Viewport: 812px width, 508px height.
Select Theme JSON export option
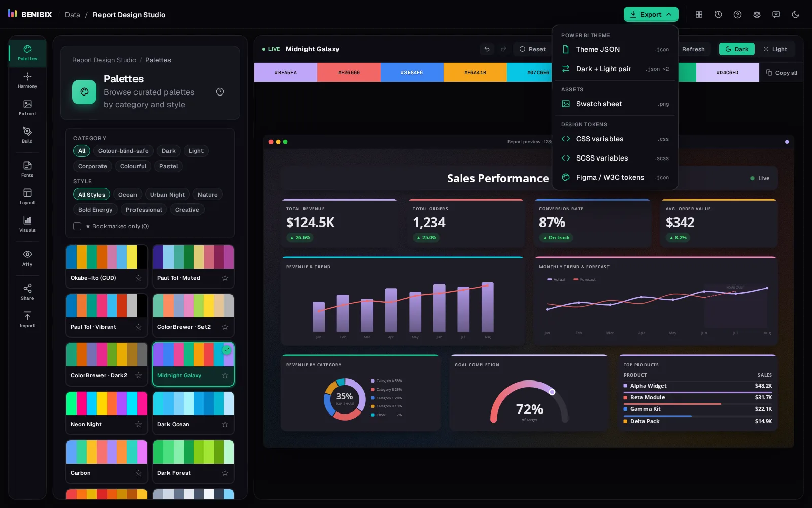point(615,49)
